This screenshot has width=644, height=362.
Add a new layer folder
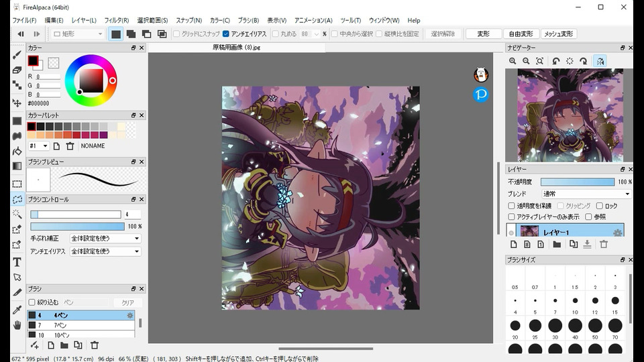coord(557,244)
